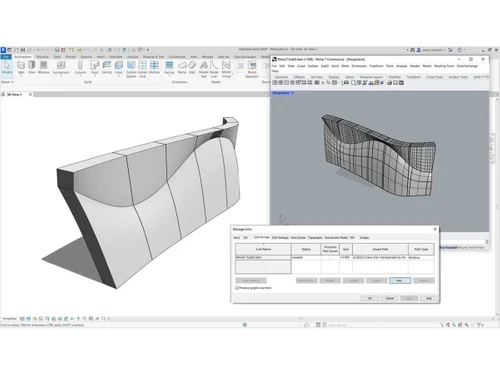500x375 pixels.
Task: Select the Railing tool icon
Action: click(169, 65)
